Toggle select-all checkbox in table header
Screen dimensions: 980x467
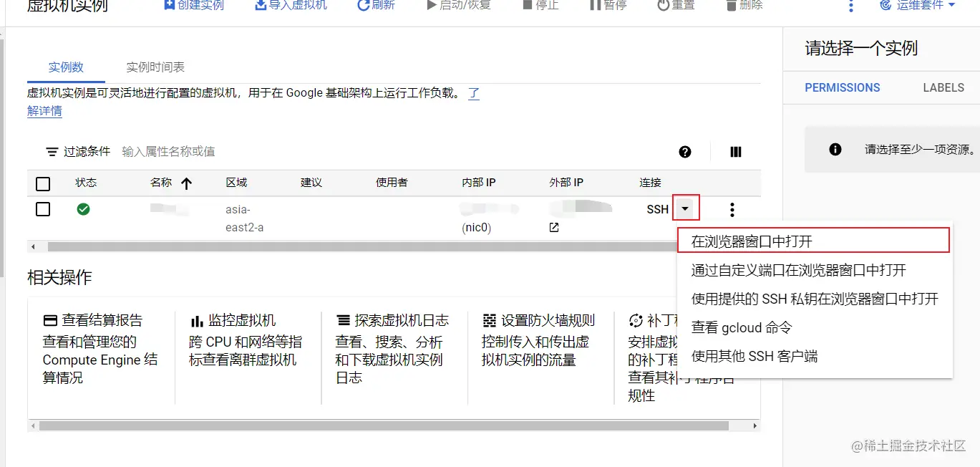tap(43, 184)
